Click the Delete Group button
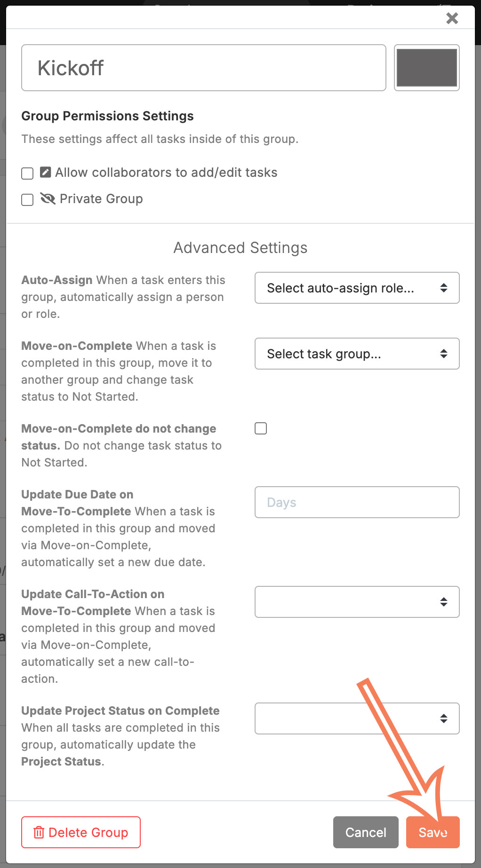The height and width of the screenshot is (868, 481). point(81,832)
